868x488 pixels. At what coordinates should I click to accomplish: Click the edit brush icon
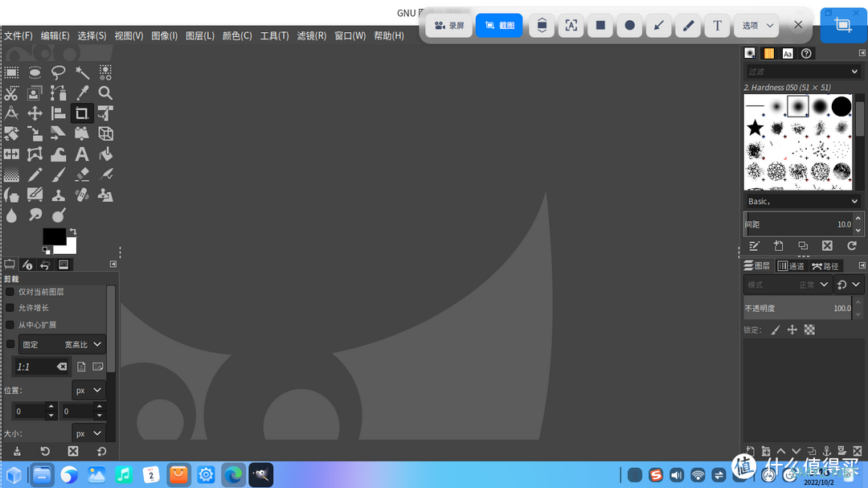(x=754, y=246)
